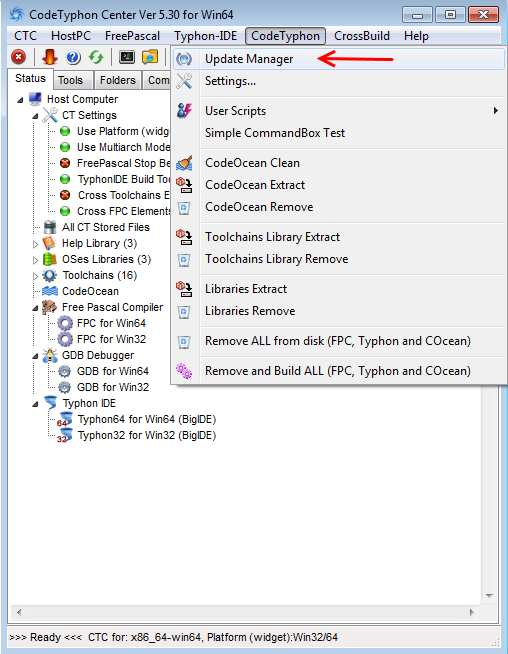Click the purple gears Remove and Build ALL icon
Viewport: 508px width, 654px height.
coord(184,371)
